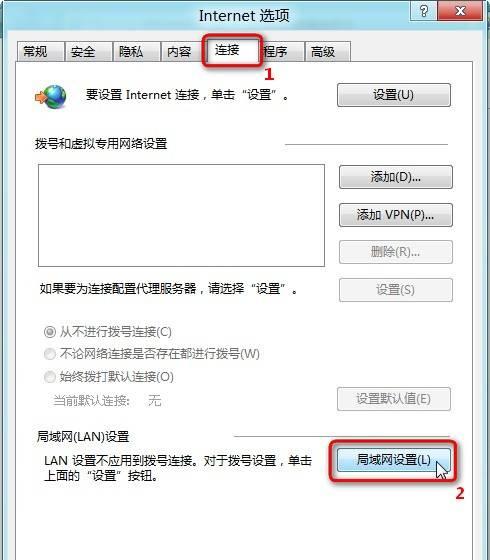490x560 pixels.
Task: Open the 安全 tab
Action: point(88,52)
